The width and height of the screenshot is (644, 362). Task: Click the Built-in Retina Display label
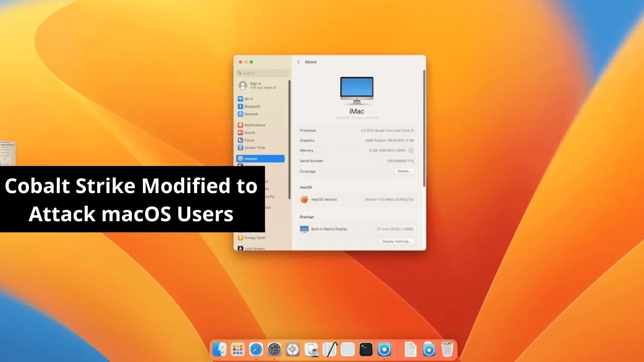(x=329, y=229)
